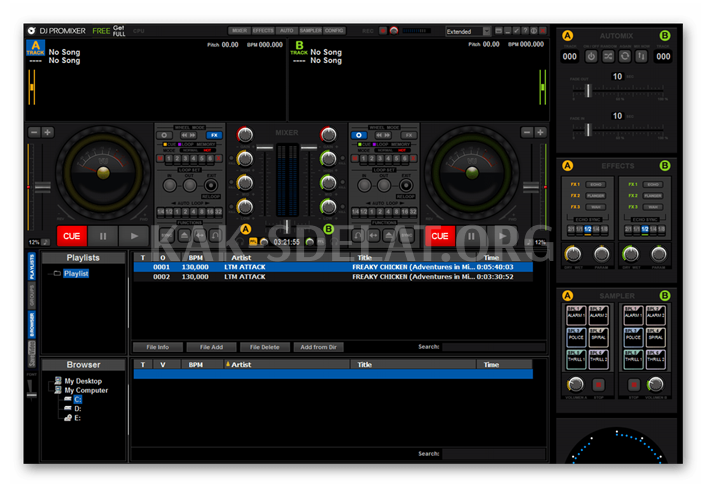
Task: Click deck B loop OUT round button
Action: tap(384, 185)
